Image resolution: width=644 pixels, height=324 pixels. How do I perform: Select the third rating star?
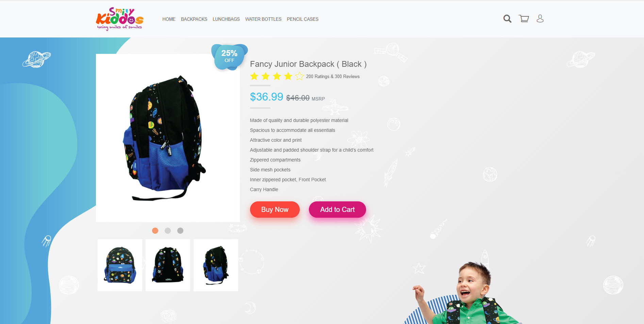coord(277,76)
